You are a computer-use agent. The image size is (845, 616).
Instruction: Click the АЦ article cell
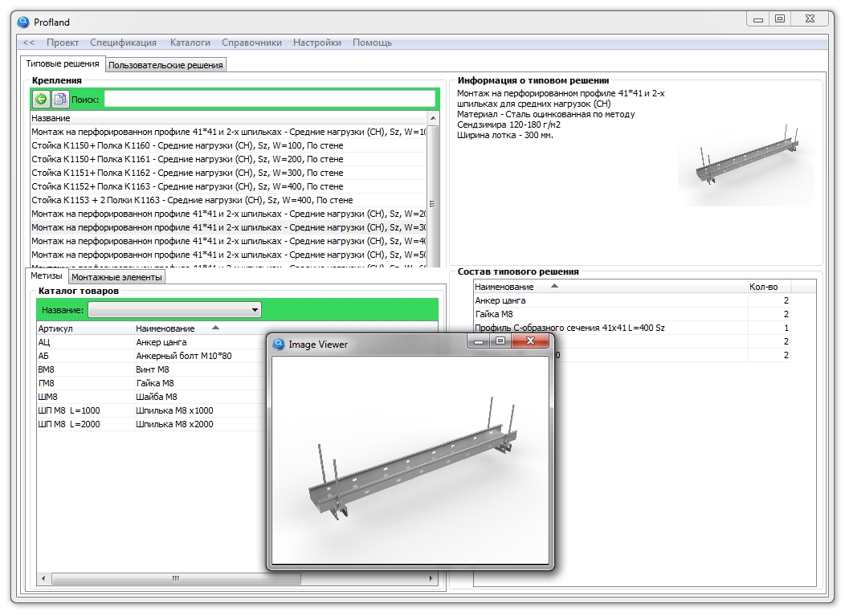pyautogui.click(x=85, y=342)
